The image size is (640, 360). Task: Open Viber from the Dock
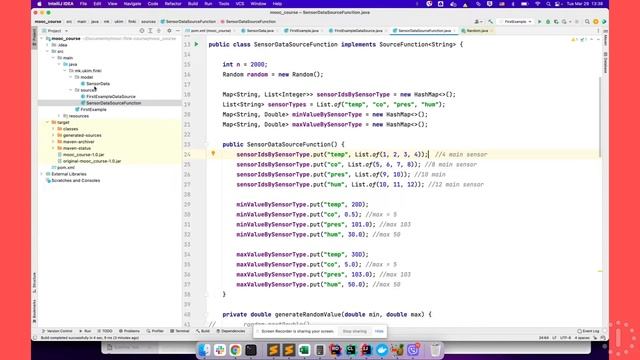(413, 350)
